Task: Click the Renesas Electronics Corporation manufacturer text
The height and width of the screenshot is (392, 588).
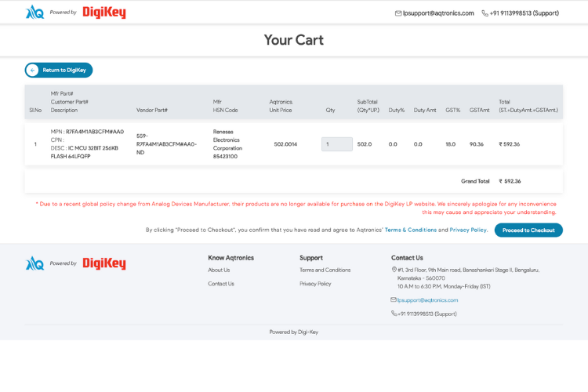Action: 227,140
